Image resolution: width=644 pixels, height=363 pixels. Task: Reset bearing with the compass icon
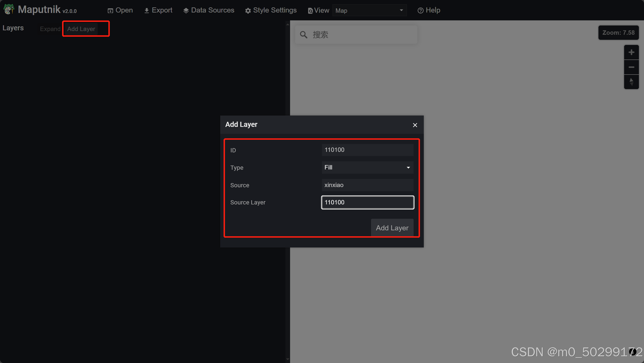631,82
